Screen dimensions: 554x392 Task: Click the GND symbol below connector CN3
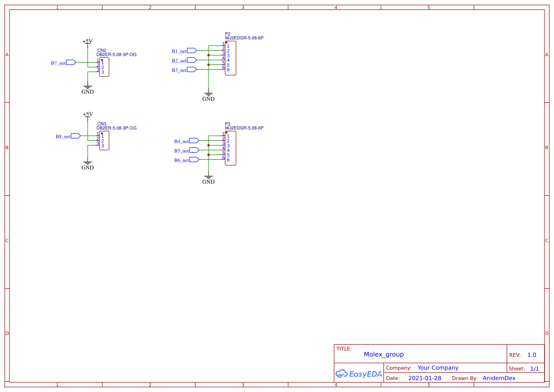tap(87, 164)
